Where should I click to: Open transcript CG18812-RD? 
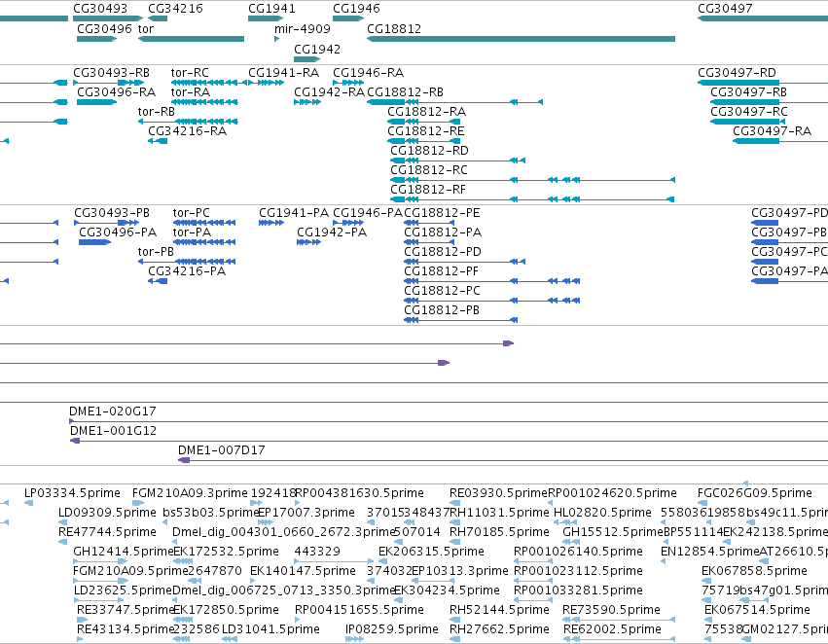click(429, 151)
